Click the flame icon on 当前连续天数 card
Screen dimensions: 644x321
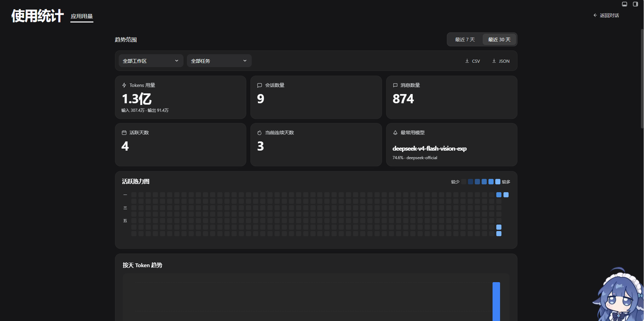click(x=260, y=133)
